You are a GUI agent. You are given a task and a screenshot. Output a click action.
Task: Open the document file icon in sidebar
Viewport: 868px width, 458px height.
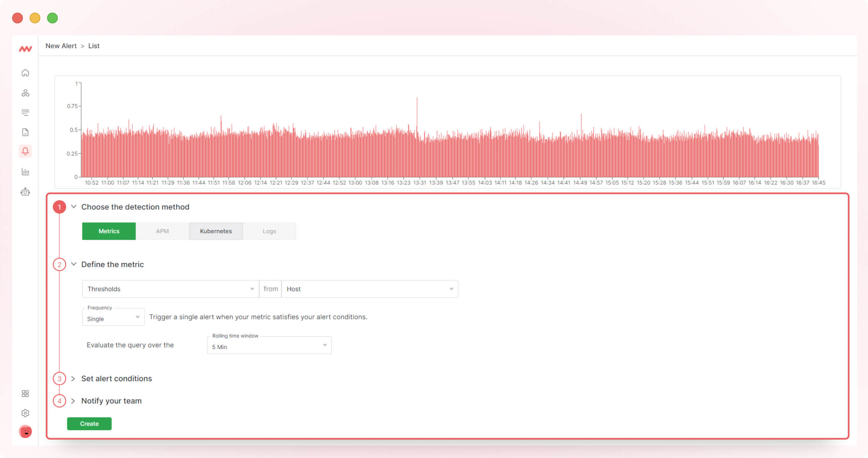click(x=25, y=132)
